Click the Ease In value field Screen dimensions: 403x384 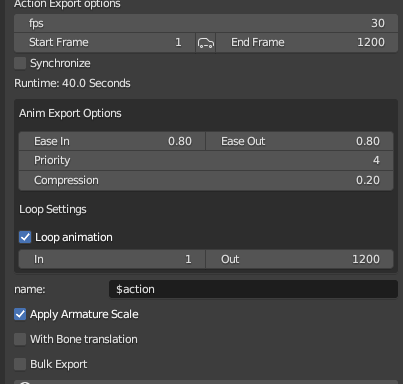click(112, 141)
